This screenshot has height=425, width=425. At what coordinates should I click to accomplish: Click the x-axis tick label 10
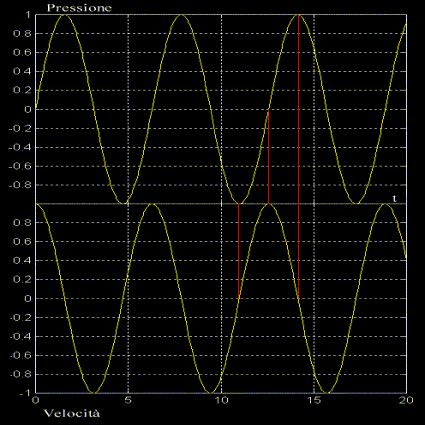[x=221, y=400]
